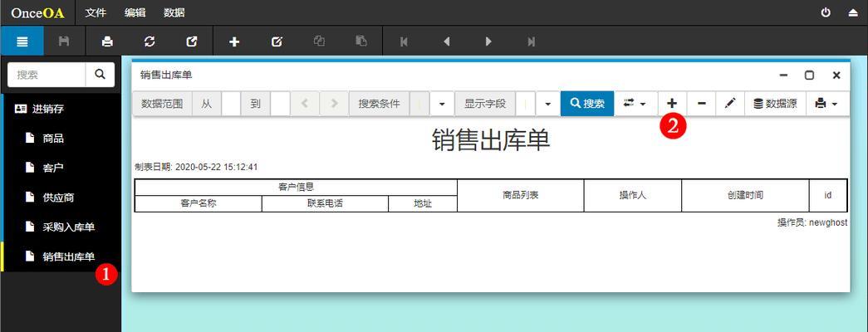Click the 数据范围 label button

(162, 104)
